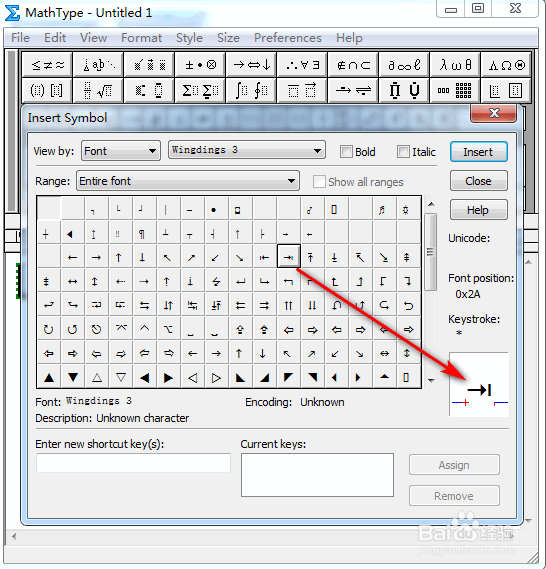The height and width of the screenshot is (569, 546).
Task: Open the View by Font dropdown
Action: point(121,151)
